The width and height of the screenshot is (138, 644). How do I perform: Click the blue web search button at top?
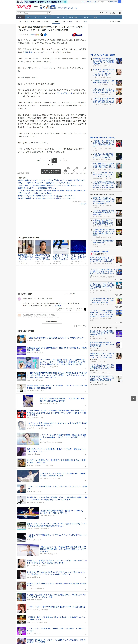120,2
